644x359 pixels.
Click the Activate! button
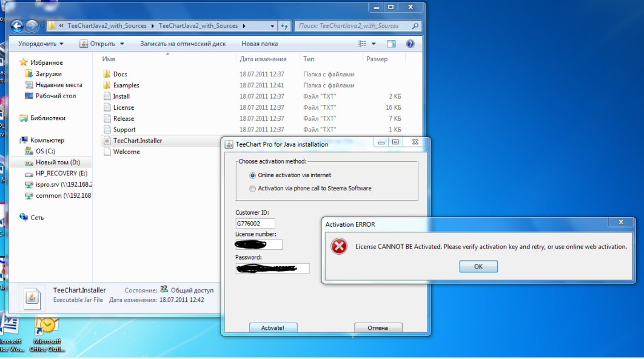point(273,328)
